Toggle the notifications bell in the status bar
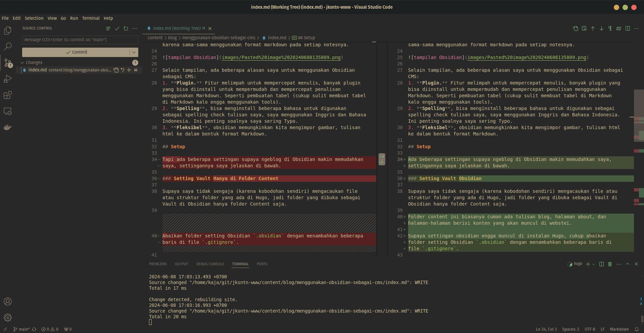Image resolution: width=644 pixels, height=333 pixels. coord(637,329)
